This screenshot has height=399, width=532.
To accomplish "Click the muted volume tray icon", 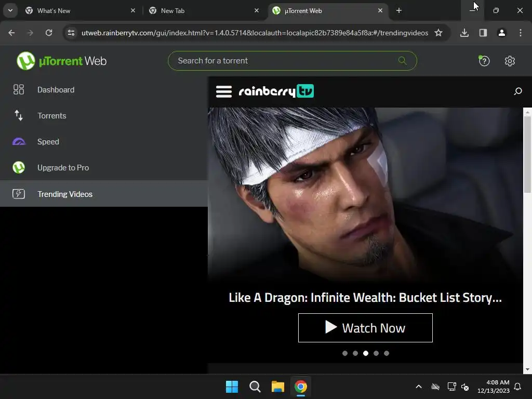I will pyautogui.click(x=465, y=387).
